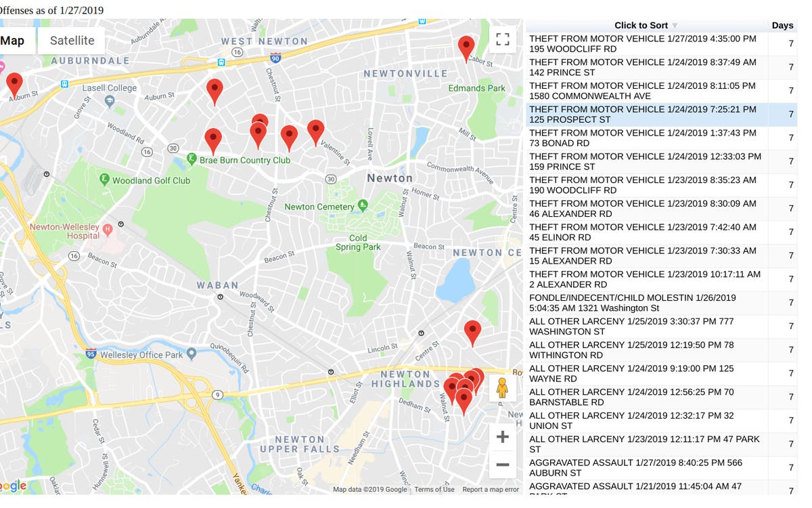Zoom in with the plus button

click(502, 437)
